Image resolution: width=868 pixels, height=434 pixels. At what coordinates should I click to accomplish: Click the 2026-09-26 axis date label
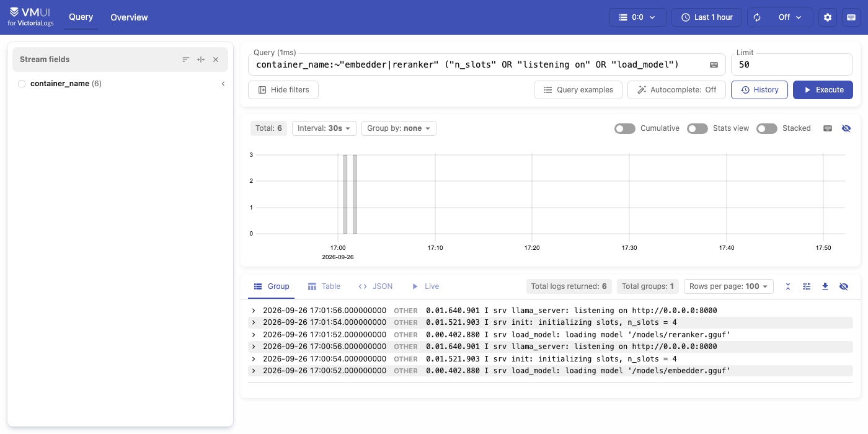[x=338, y=257]
